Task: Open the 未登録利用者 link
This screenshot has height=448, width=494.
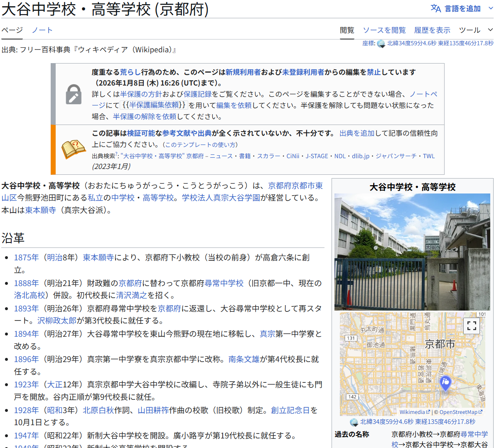Action: point(303,72)
